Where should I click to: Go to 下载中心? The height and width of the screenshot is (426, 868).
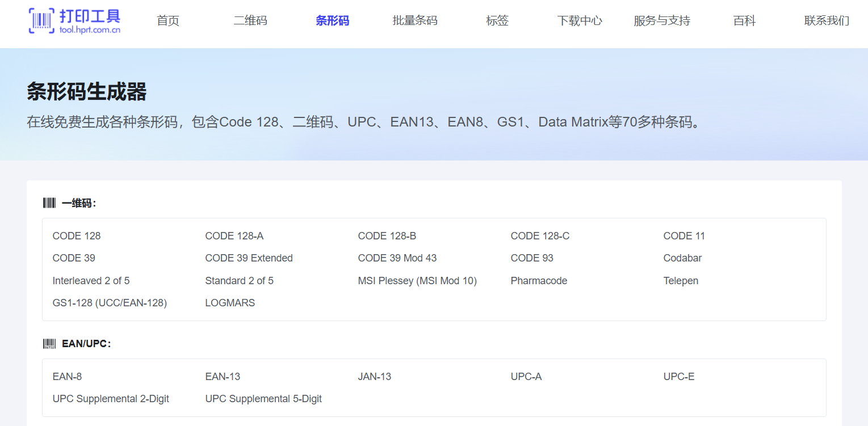(x=580, y=21)
